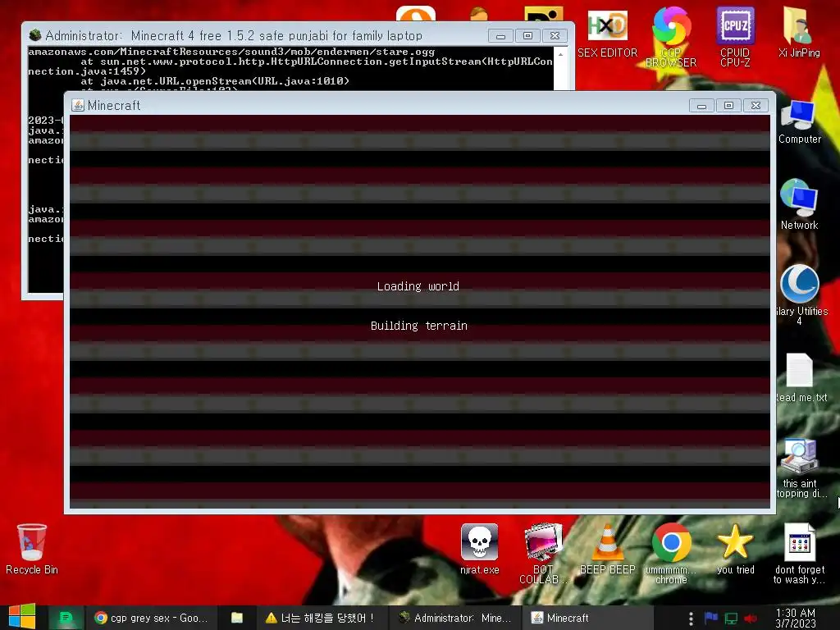Switch to 'cgp grey sex - Goo...' Chrome taskbar item

[151, 618]
